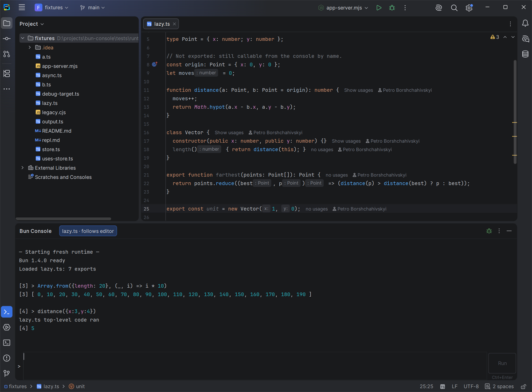The image size is (532, 392).
Task: Open the Terminal tool window
Action: point(7,343)
